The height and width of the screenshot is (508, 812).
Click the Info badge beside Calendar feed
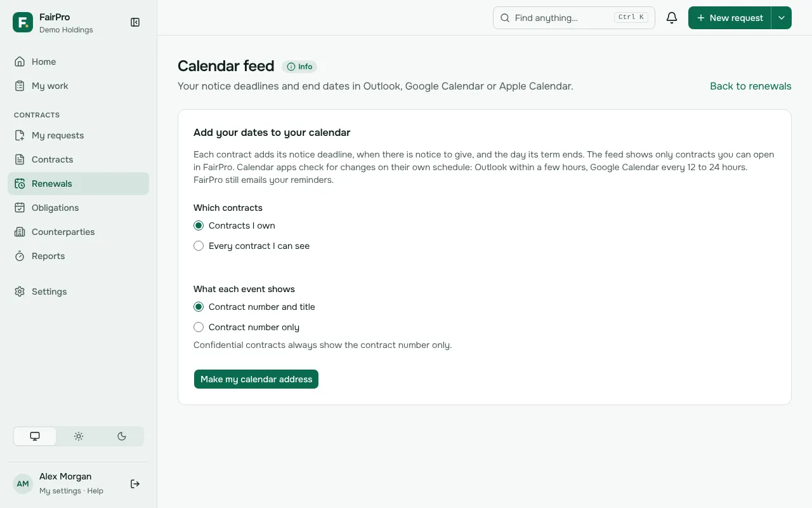pos(299,67)
